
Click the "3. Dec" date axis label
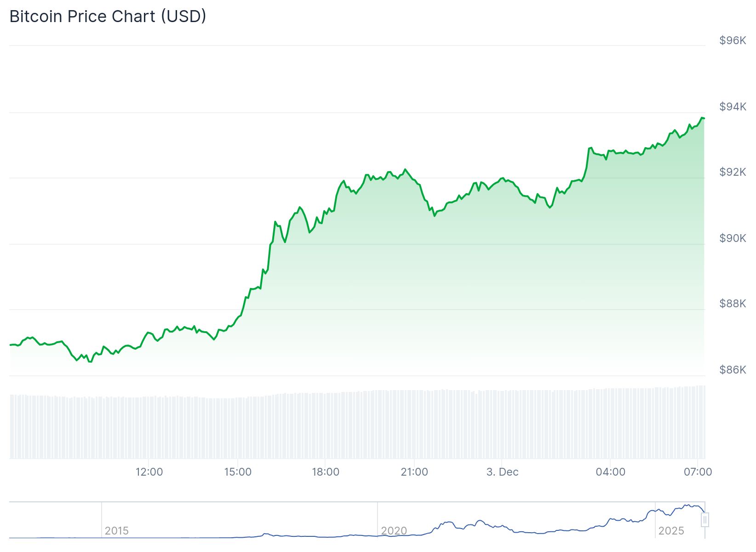pyautogui.click(x=502, y=472)
